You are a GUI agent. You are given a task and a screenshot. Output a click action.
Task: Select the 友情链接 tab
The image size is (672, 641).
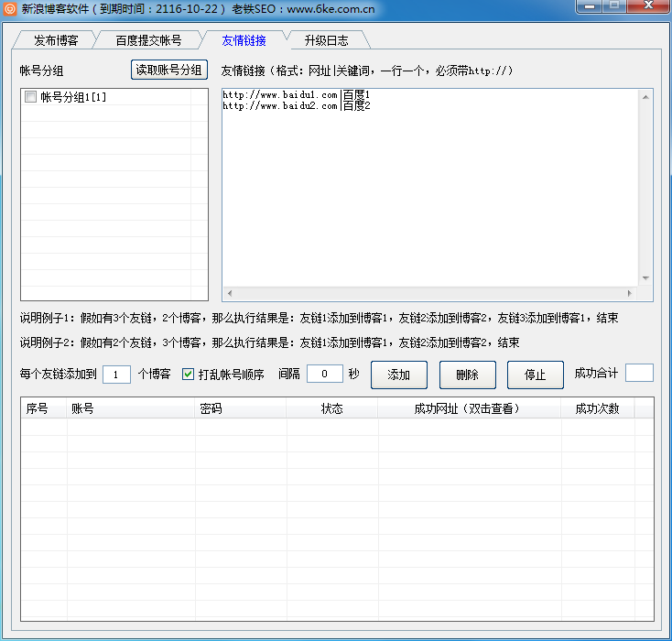(x=244, y=40)
